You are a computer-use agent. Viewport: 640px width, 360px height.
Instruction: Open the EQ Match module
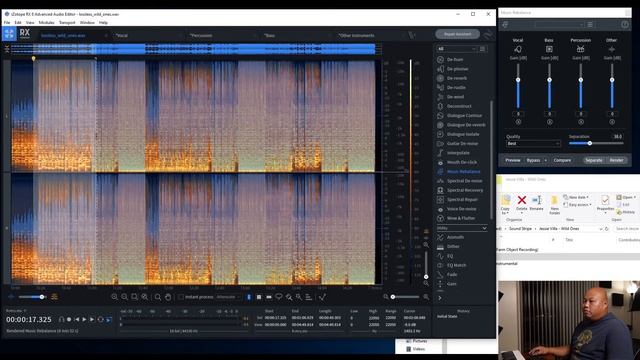pos(456,265)
